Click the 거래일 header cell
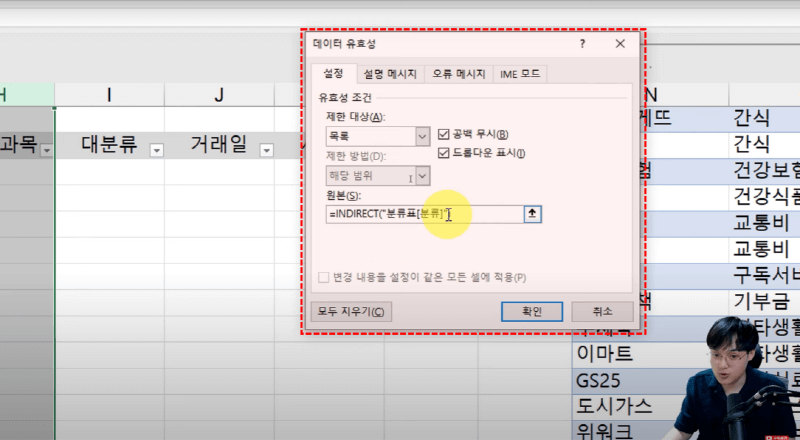The width and height of the screenshot is (800, 440). click(x=219, y=145)
